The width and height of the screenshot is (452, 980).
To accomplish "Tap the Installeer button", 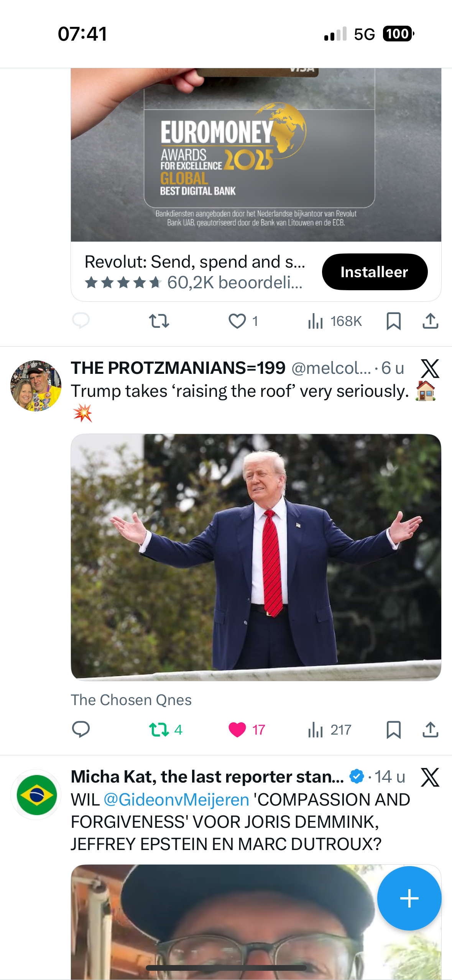I will (375, 272).
